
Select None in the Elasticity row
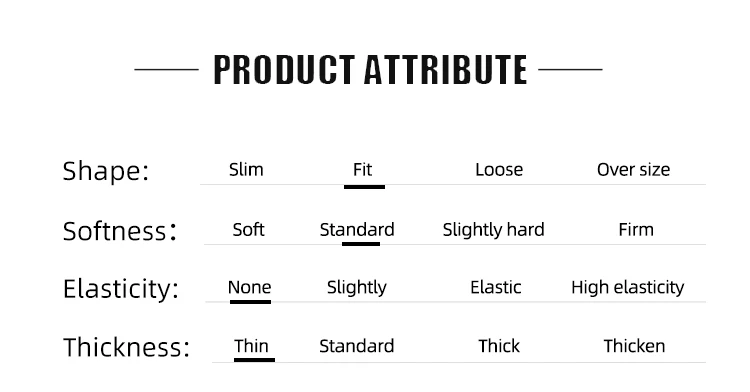249,287
